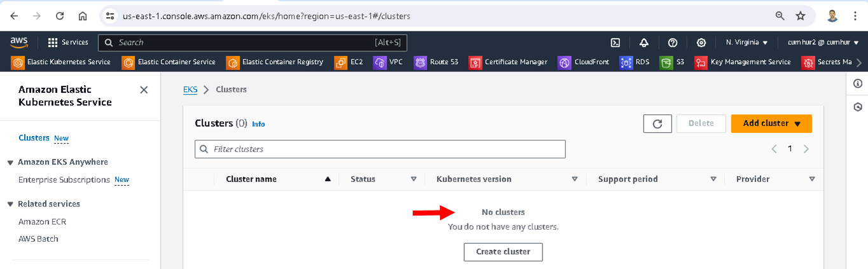Show more favorites with right chevron
This screenshot has width=868, height=269.
[859, 62]
